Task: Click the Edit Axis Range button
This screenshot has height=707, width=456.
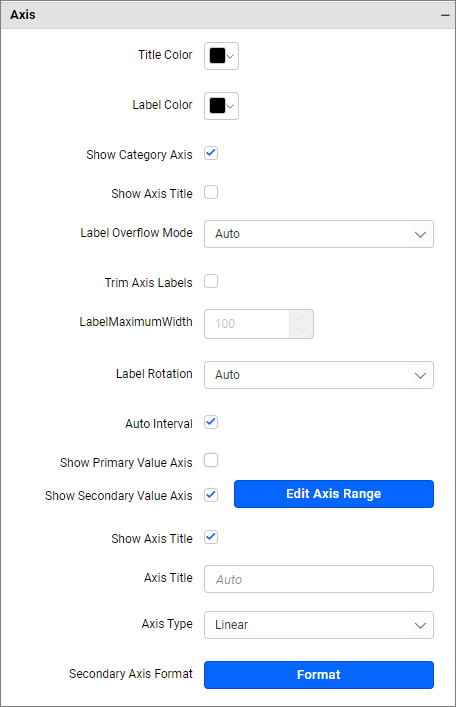Action: 334,494
